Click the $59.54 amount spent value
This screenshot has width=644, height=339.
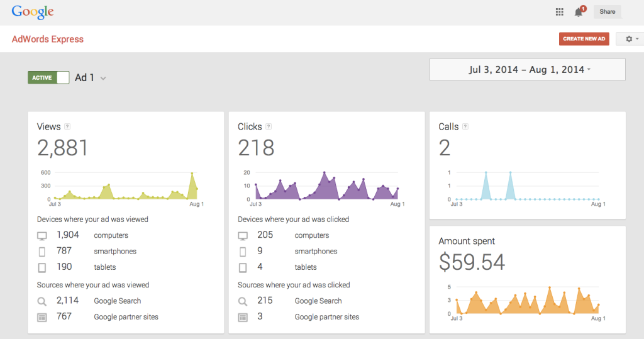coord(472,262)
